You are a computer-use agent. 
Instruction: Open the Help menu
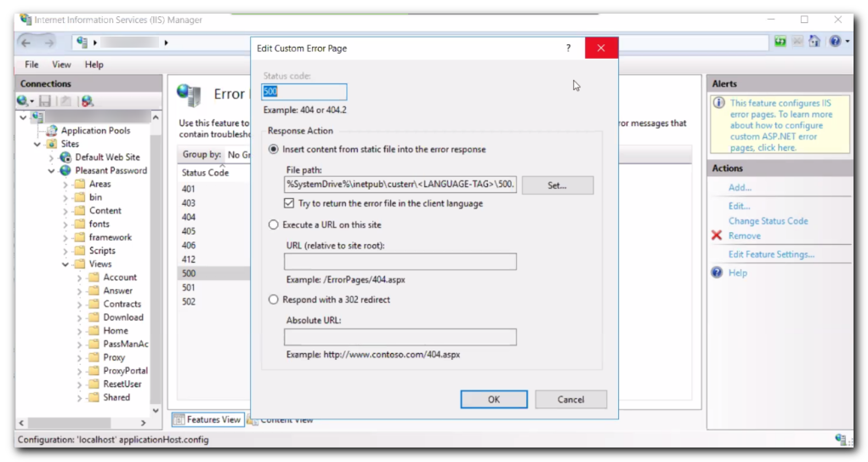pos(94,65)
